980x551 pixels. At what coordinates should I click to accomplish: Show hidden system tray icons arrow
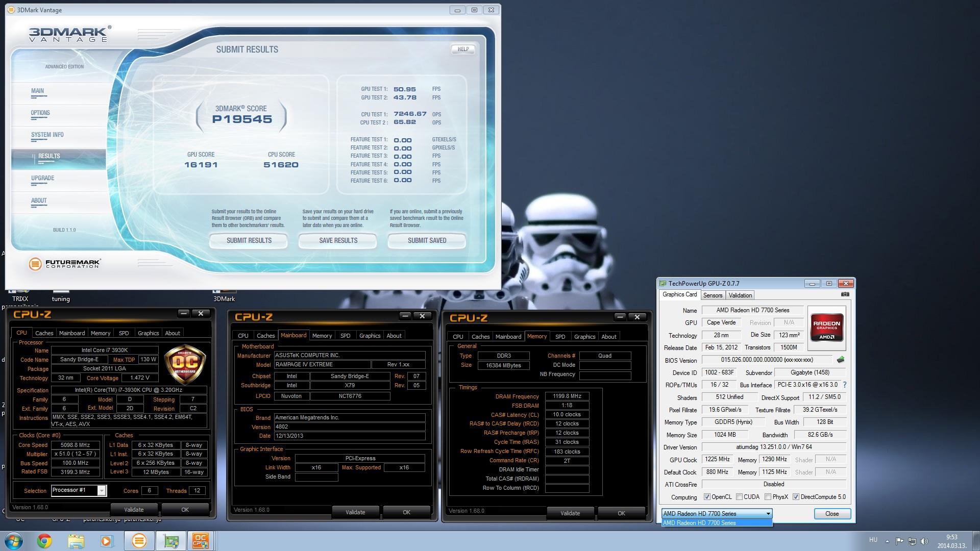[887, 541]
